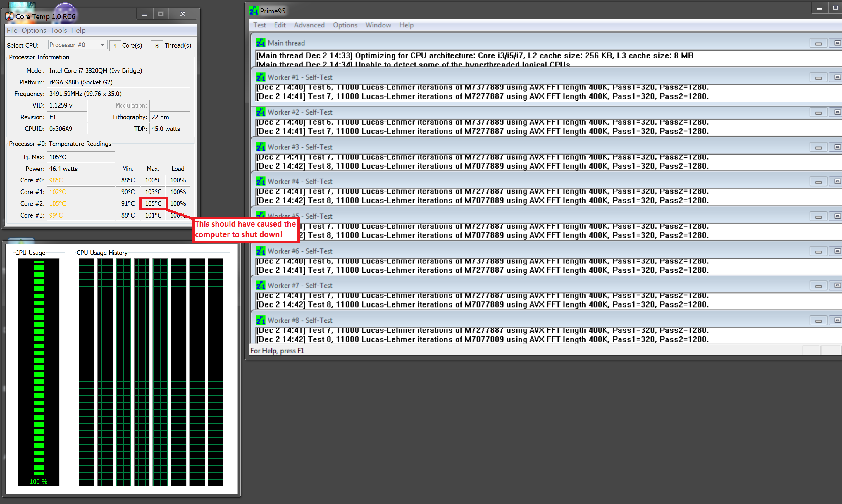The width and height of the screenshot is (842, 504).
Task: Click Core #0 current temperature 98°C
Action: click(x=81, y=180)
